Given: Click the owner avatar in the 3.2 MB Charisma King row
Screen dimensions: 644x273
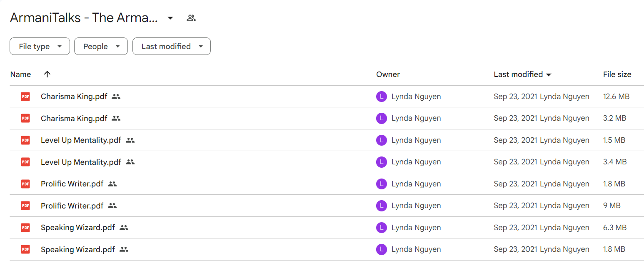Looking at the screenshot, I should coord(382,118).
